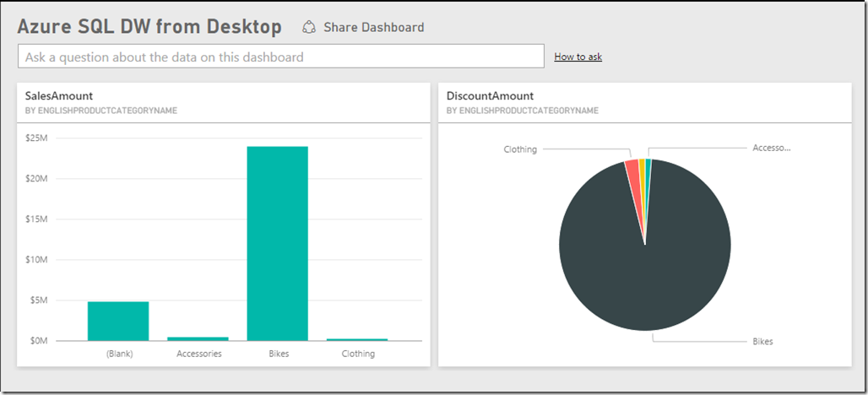Select the Bikes bar in SalesAmount chart

click(x=277, y=243)
